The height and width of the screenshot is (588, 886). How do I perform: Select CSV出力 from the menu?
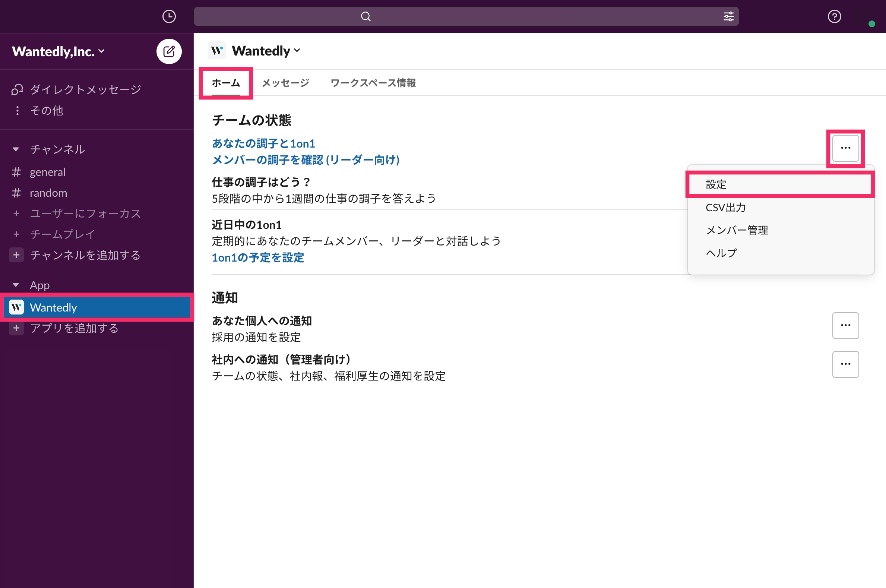tap(780, 208)
